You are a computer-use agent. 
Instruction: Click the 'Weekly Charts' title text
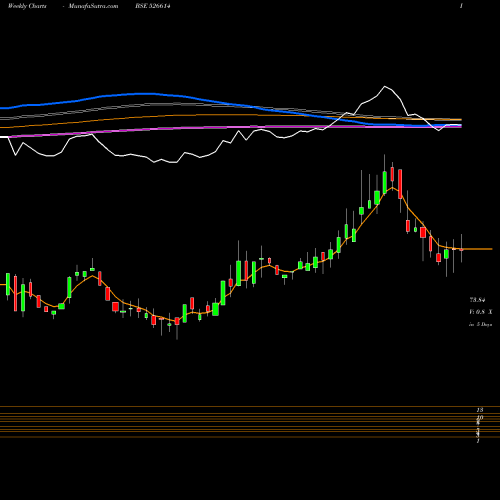click(x=27, y=6)
